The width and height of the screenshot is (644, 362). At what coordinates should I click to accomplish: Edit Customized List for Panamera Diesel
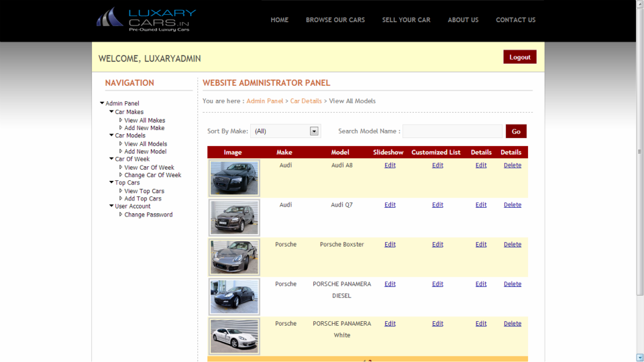437,284
